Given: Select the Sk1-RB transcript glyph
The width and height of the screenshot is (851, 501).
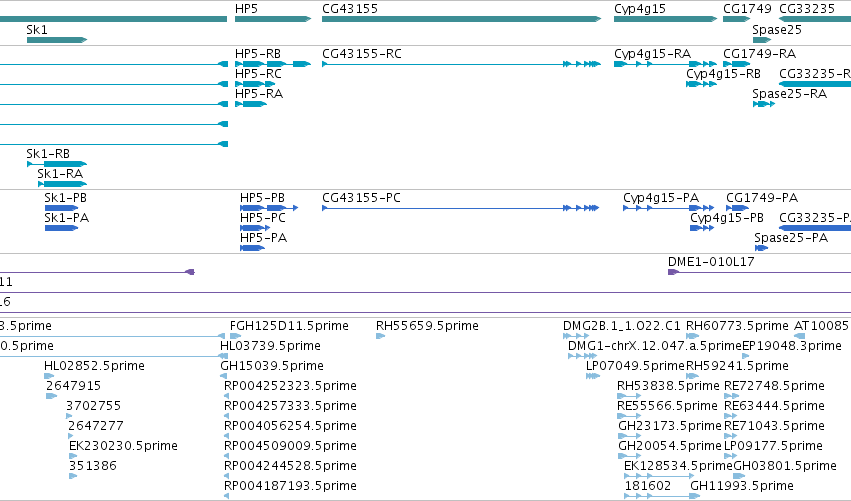Looking at the screenshot, I should click(57, 164).
